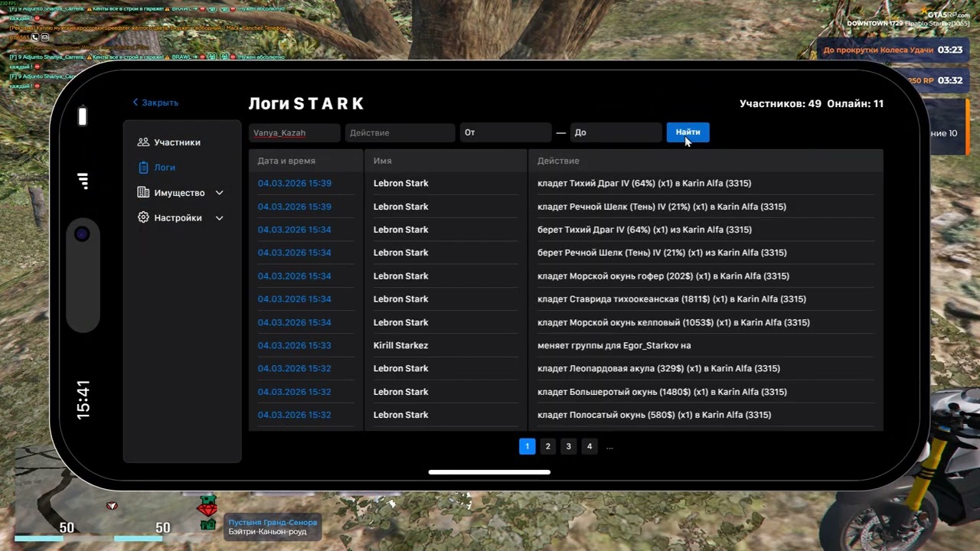980x551 pixels.
Task: Click the Найти search button
Action: (x=688, y=132)
